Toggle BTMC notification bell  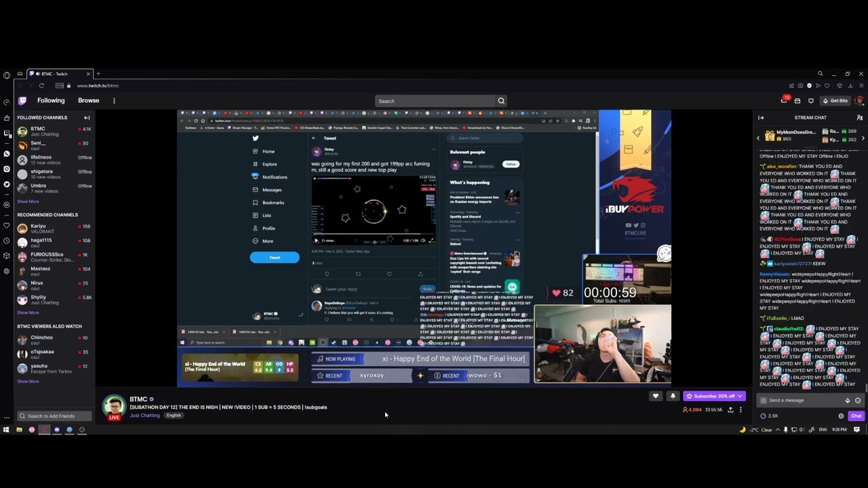(673, 396)
